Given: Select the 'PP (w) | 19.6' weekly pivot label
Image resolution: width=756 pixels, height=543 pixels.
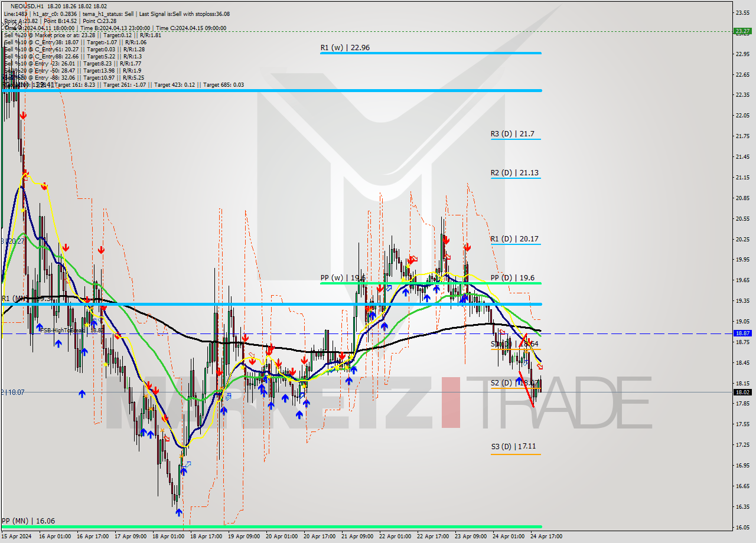Looking at the screenshot, I should click(x=343, y=277).
